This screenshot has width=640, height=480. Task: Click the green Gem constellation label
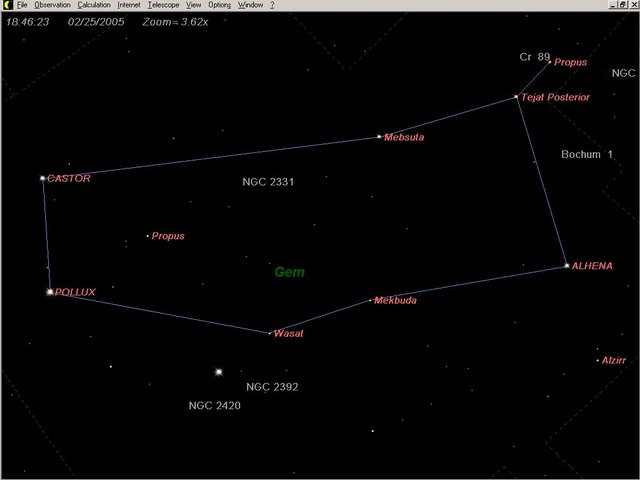(x=290, y=272)
